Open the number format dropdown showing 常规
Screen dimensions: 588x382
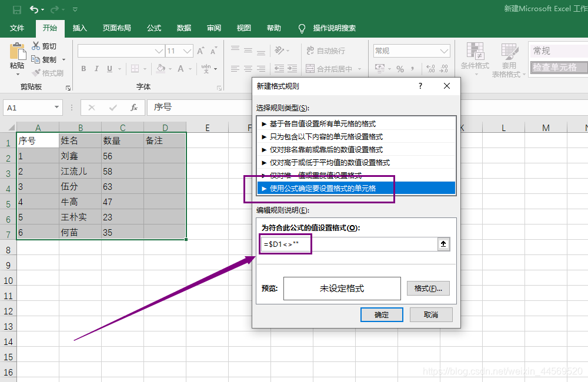click(445, 51)
